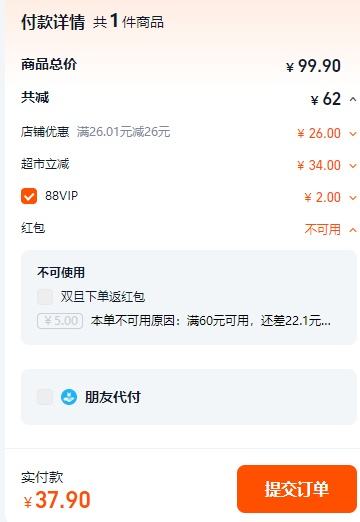This screenshot has width=360, height=522.
Task: Submit the order with 提交订单
Action: click(297, 489)
